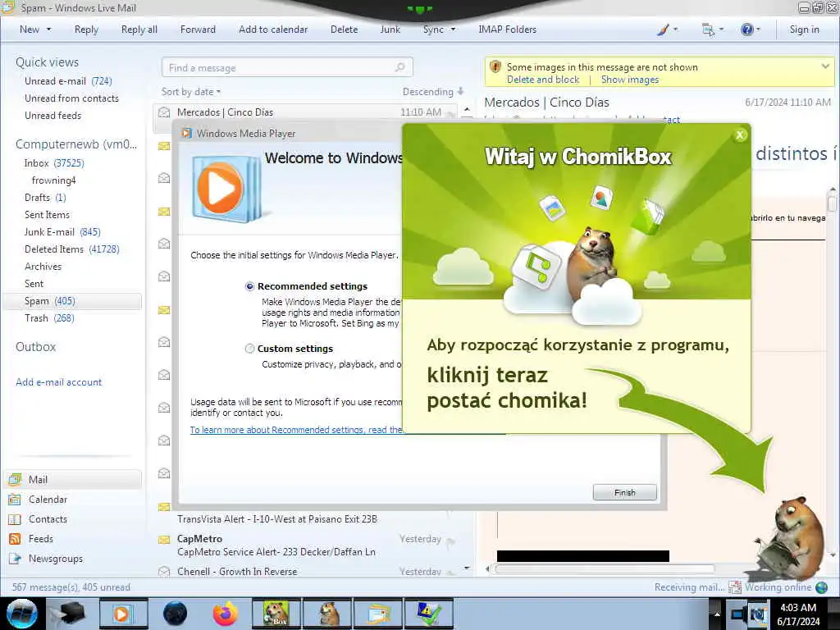Image resolution: width=840 pixels, height=630 pixels.
Task: Click the search magnifier in Find a message
Action: [400, 67]
